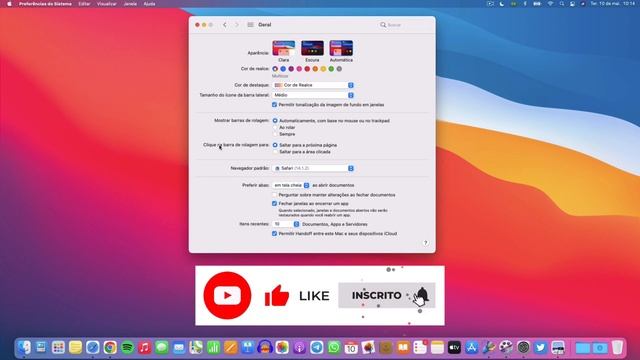Open Launchpad in the Dock
640x360 pixels.
(58, 347)
